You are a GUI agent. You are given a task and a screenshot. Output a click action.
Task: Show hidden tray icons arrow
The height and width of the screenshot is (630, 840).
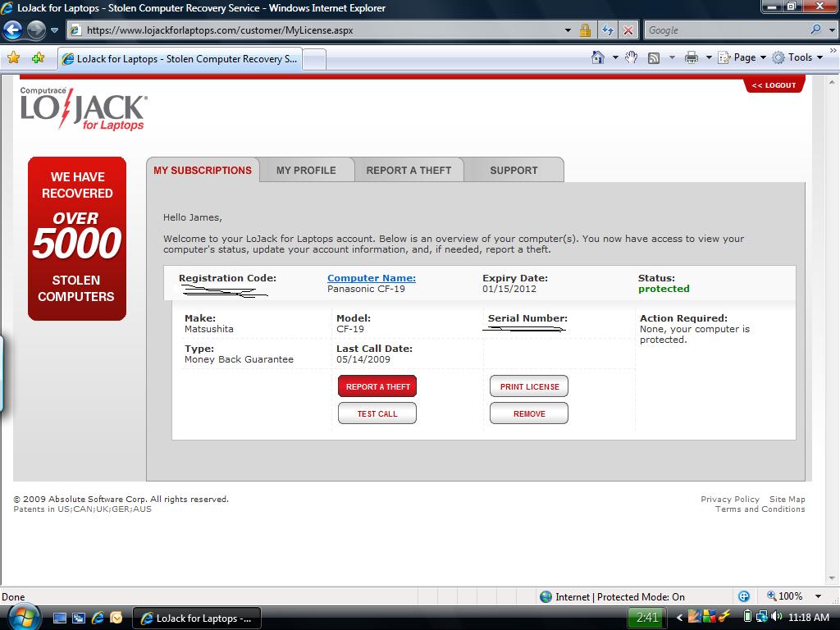click(x=678, y=618)
